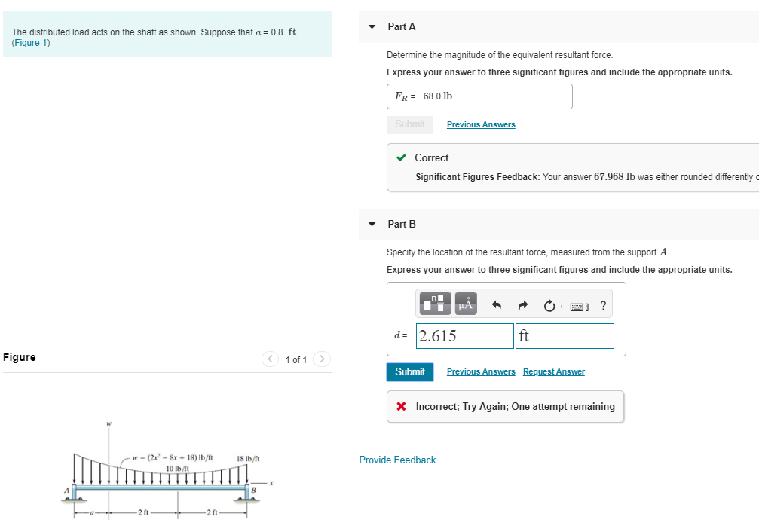Open the Figure 1 link
The width and height of the screenshot is (759, 532).
tap(31, 43)
